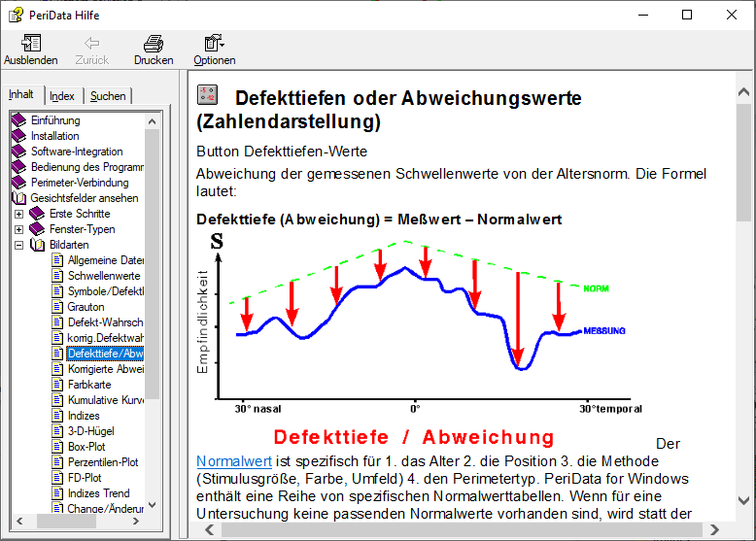Image resolution: width=756 pixels, height=541 pixels.
Task: Switch to the Suchen tab
Action: click(x=108, y=96)
